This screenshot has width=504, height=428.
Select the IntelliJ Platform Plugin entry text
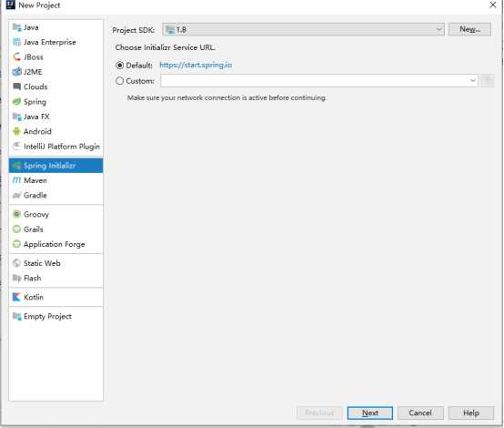(x=62, y=147)
